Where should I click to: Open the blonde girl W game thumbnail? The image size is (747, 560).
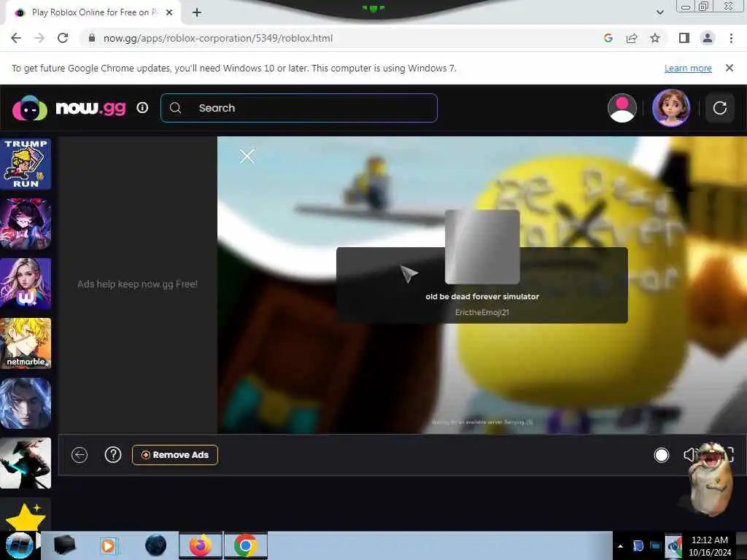(x=26, y=284)
